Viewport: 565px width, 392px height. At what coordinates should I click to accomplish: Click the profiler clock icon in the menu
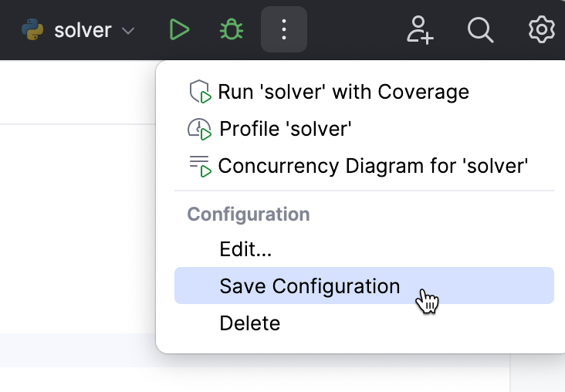coord(200,129)
